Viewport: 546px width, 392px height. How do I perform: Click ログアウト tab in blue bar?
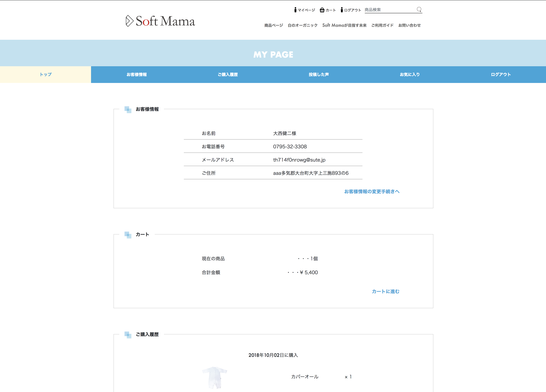tap(500, 75)
